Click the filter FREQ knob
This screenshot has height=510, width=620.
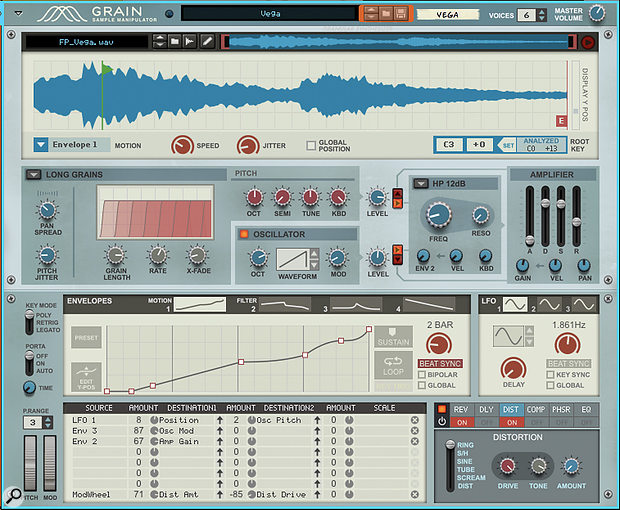[438, 215]
